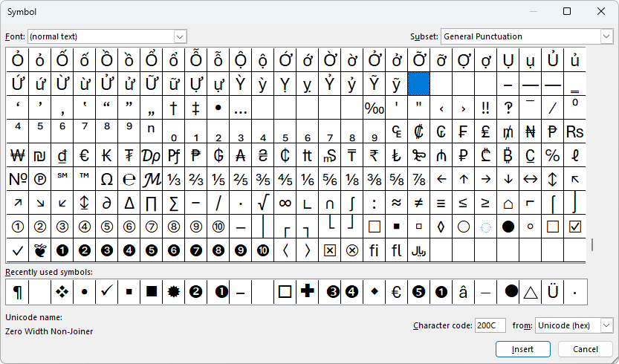619x364 pixels.
Task: Open the Font dropdown list
Action: pyautogui.click(x=180, y=36)
